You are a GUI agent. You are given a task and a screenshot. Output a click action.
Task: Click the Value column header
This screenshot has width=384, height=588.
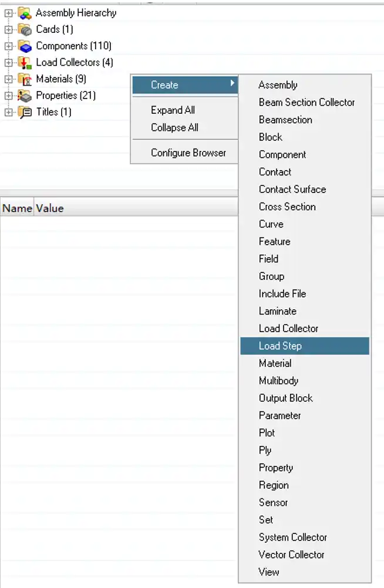coord(49,208)
